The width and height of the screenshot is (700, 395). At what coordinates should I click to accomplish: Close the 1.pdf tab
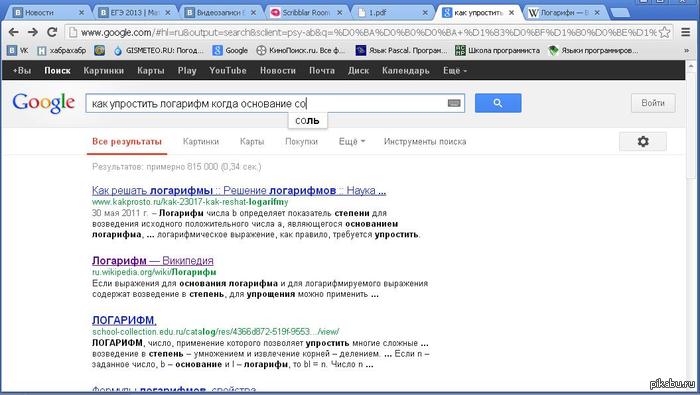(x=425, y=13)
